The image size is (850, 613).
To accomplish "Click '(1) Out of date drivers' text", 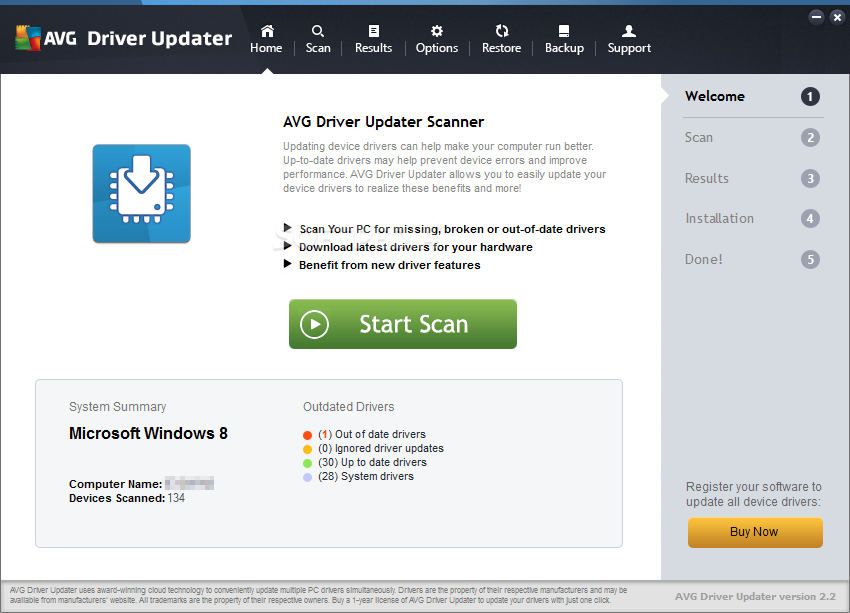I will pos(372,434).
